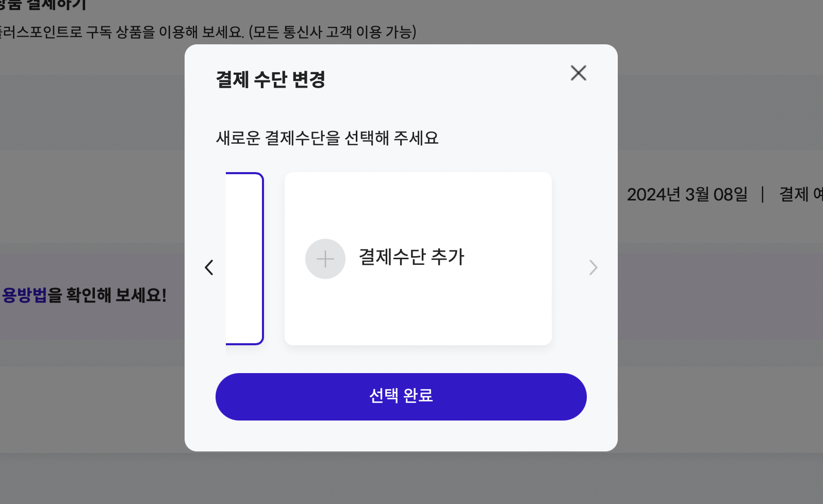Click the 2024년 3월 08일 date text
823x504 pixels.
(x=688, y=195)
